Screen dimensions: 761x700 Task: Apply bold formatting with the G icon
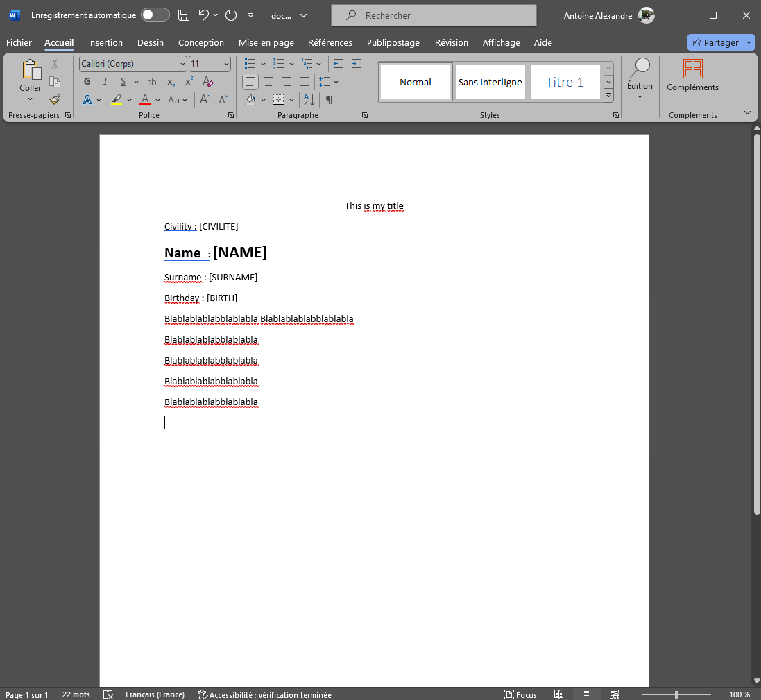(x=87, y=82)
